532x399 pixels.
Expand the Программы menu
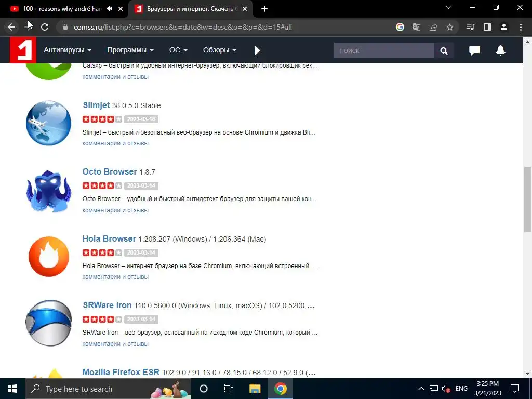pos(130,50)
